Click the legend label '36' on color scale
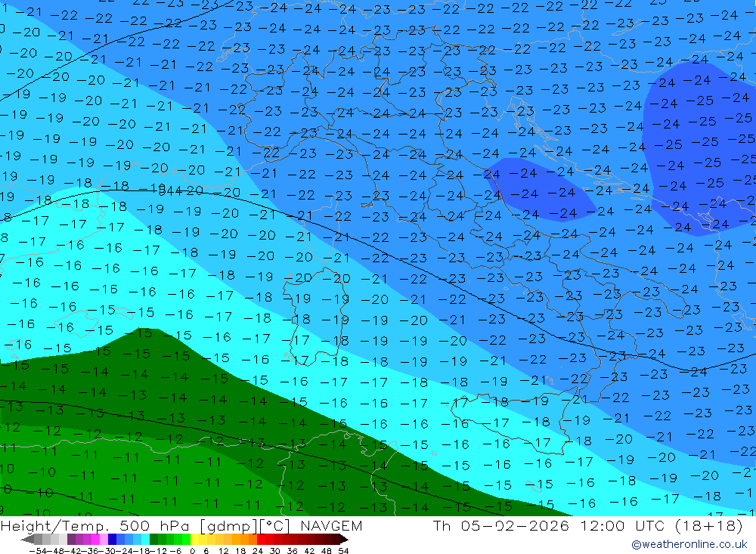756x554 pixels. coord(292,551)
